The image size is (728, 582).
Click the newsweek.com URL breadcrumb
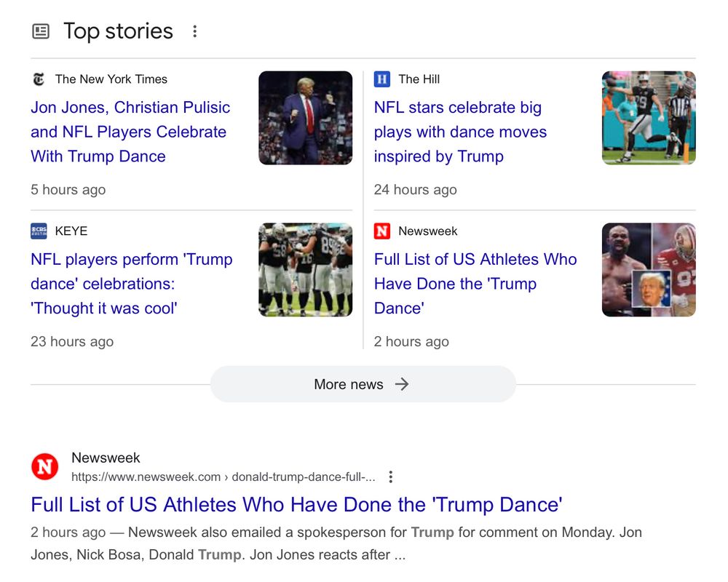pos(223,477)
